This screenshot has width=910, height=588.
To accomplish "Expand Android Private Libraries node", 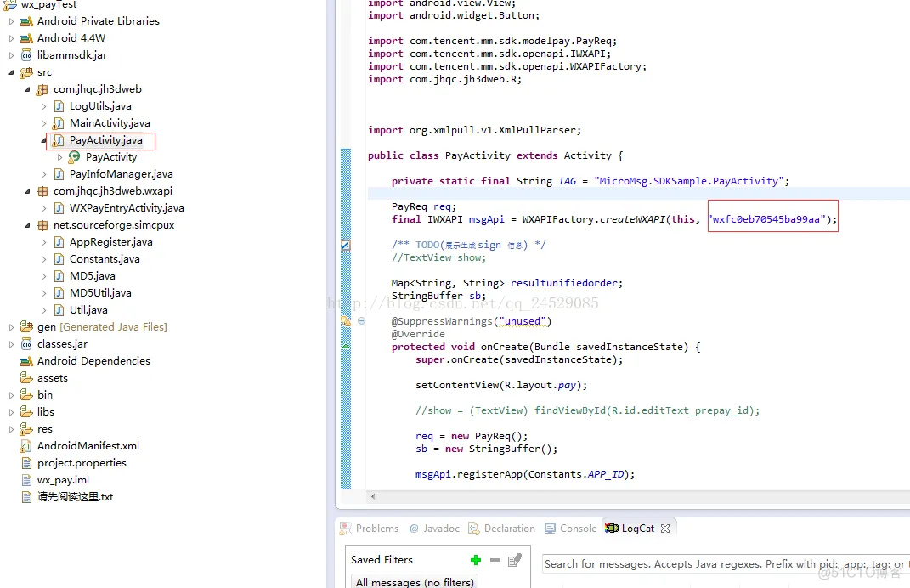I will [x=11, y=21].
